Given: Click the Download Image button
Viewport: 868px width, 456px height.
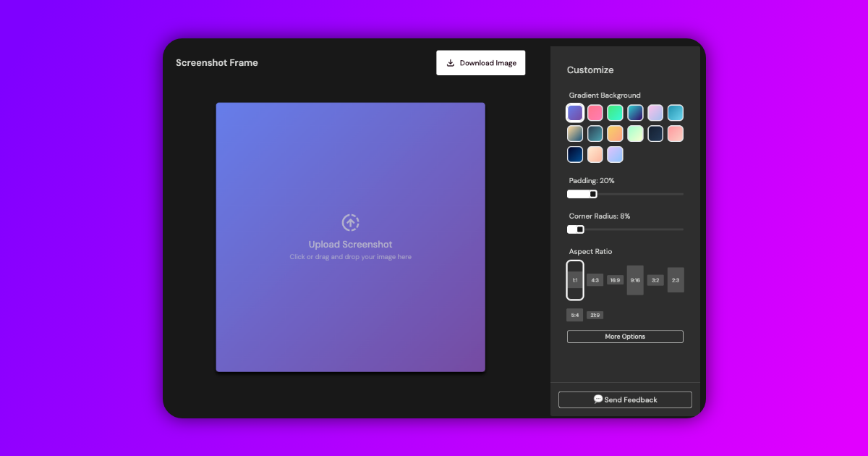Looking at the screenshot, I should [481, 63].
